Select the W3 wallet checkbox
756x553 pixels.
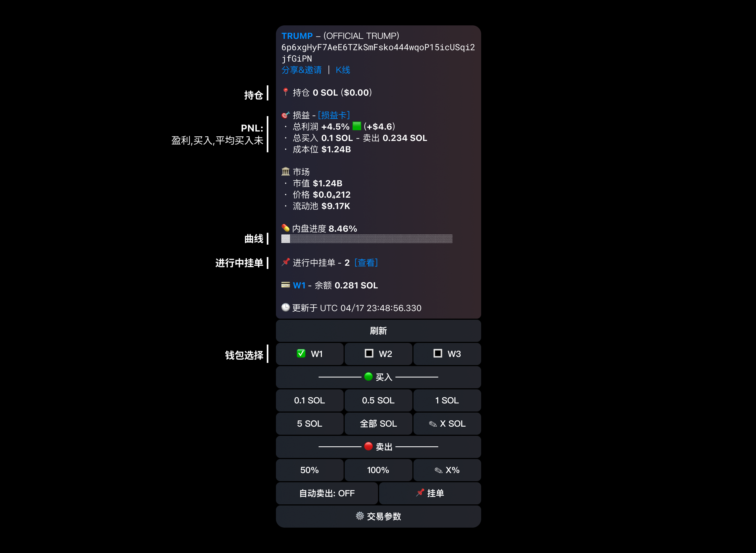point(438,353)
